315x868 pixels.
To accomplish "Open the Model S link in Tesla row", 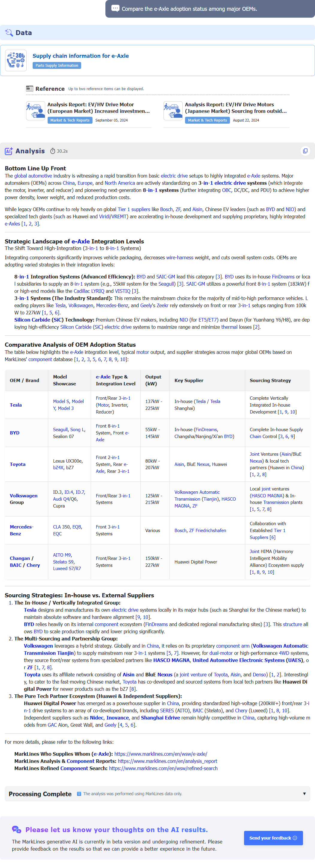I will [x=61, y=401].
